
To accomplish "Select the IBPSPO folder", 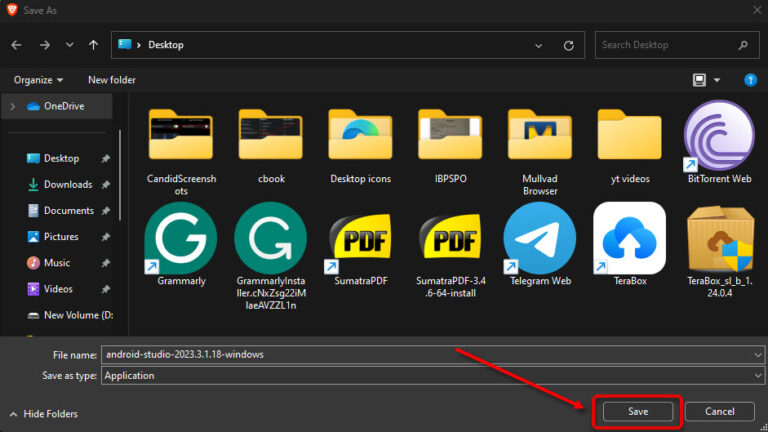I will coord(450,146).
